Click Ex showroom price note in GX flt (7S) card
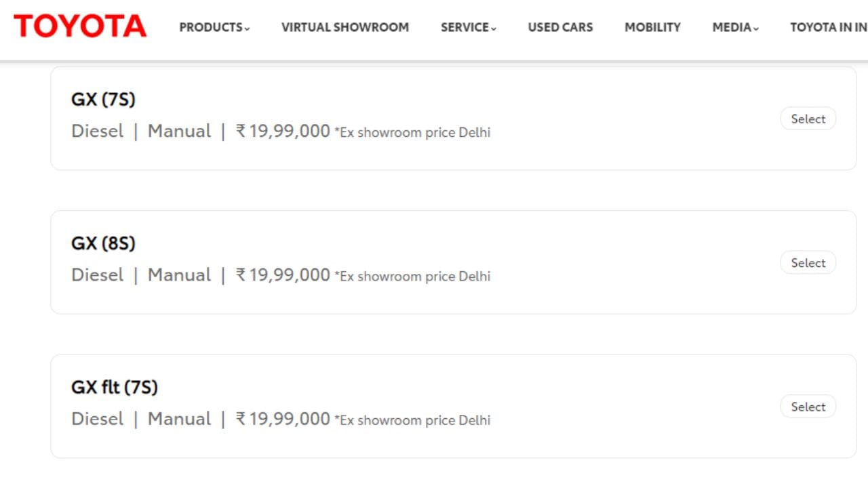Screen dimensions: 868x488 pos(412,420)
